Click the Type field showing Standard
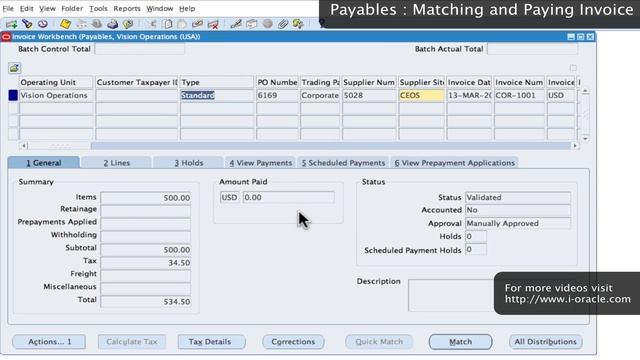The image size is (640, 360). pyautogui.click(x=217, y=95)
